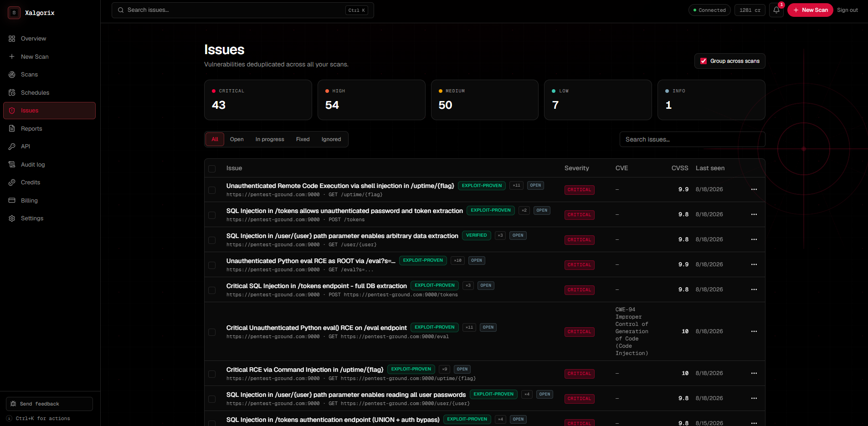Open row menu for tokens full DB extraction issue

[754, 289]
